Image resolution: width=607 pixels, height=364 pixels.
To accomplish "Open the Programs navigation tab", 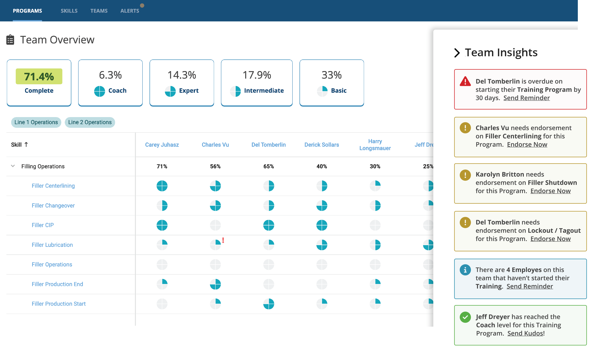I will point(27,10).
